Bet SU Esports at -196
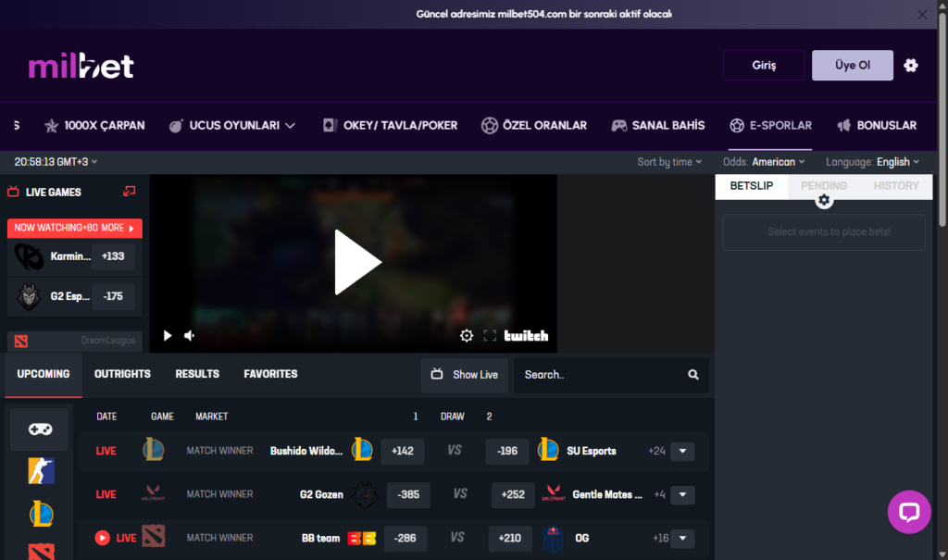Image resolution: width=948 pixels, height=560 pixels. tap(506, 451)
